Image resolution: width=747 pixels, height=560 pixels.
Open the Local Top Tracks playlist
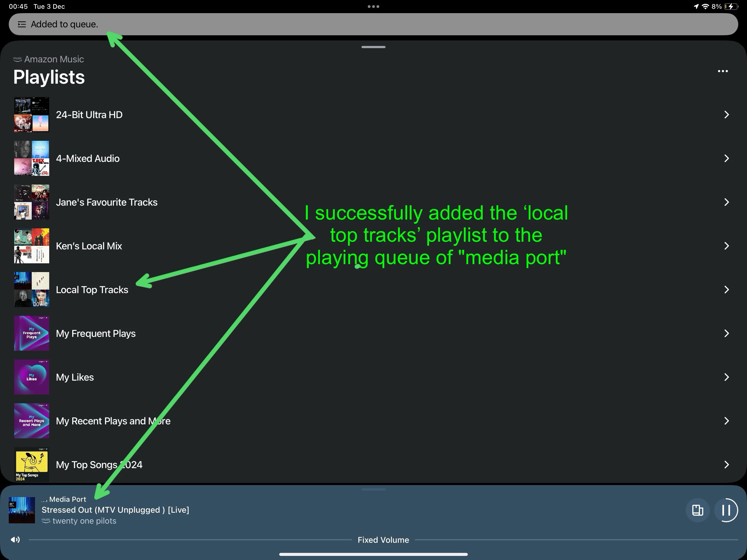pos(92,290)
